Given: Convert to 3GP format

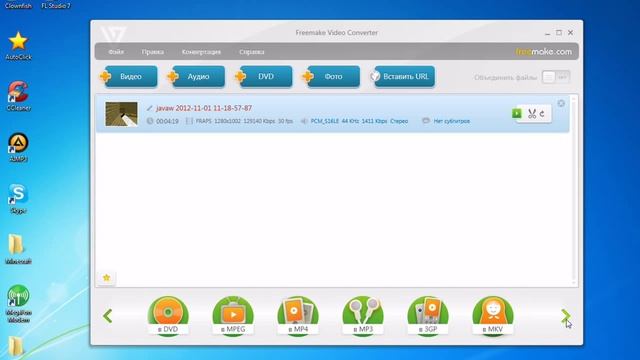Looking at the screenshot, I should click(x=428, y=316).
